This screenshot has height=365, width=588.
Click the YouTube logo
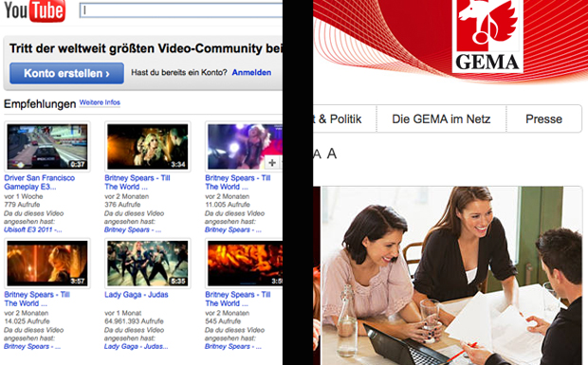coord(34,10)
